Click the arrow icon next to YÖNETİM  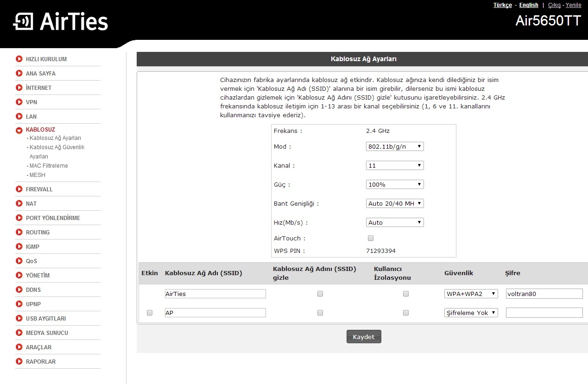19,275
